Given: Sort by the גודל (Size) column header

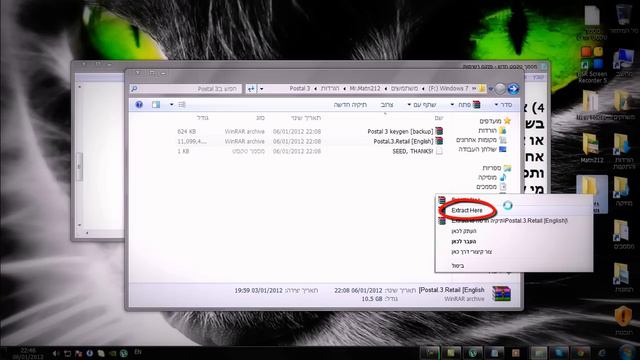Looking at the screenshot, I should pyautogui.click(x=202, y=118).
